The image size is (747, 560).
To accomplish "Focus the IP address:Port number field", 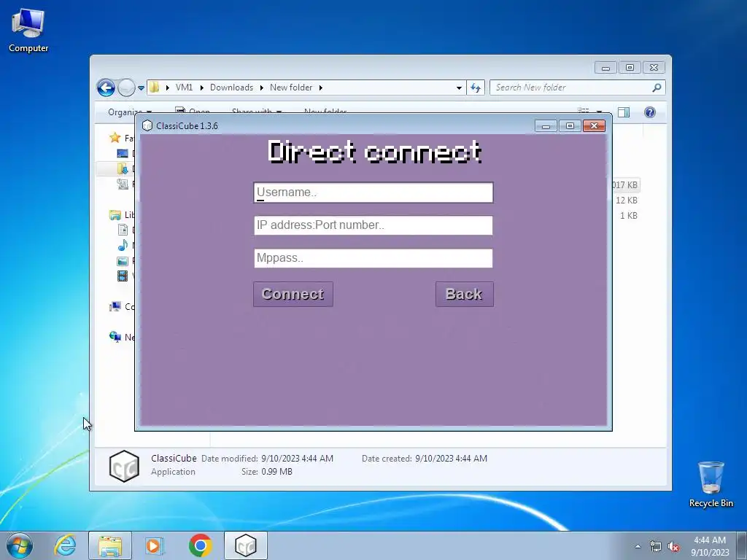I will click(373, 225).
